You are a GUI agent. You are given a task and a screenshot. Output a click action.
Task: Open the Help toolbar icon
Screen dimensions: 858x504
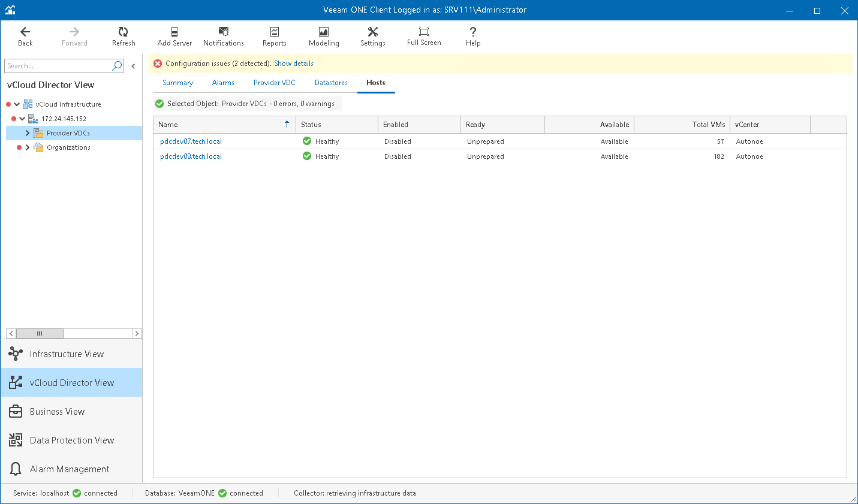pyautogui.click(x=473, y=36)
